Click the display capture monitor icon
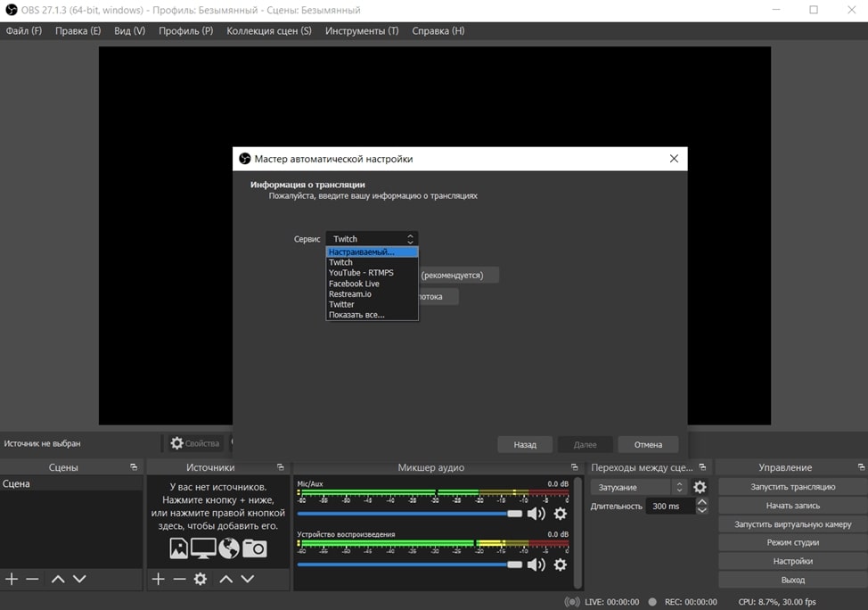Viewport: 868px width, 610px height. [x=203, y=548]
